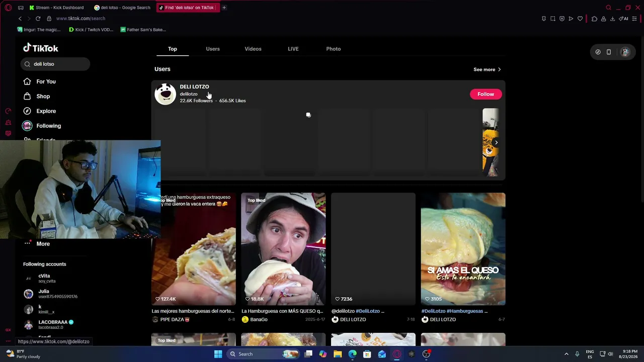Open Kick / Twitch VOD bookmark
Screen dimensions: 644x362
click(x=91, y=30)
